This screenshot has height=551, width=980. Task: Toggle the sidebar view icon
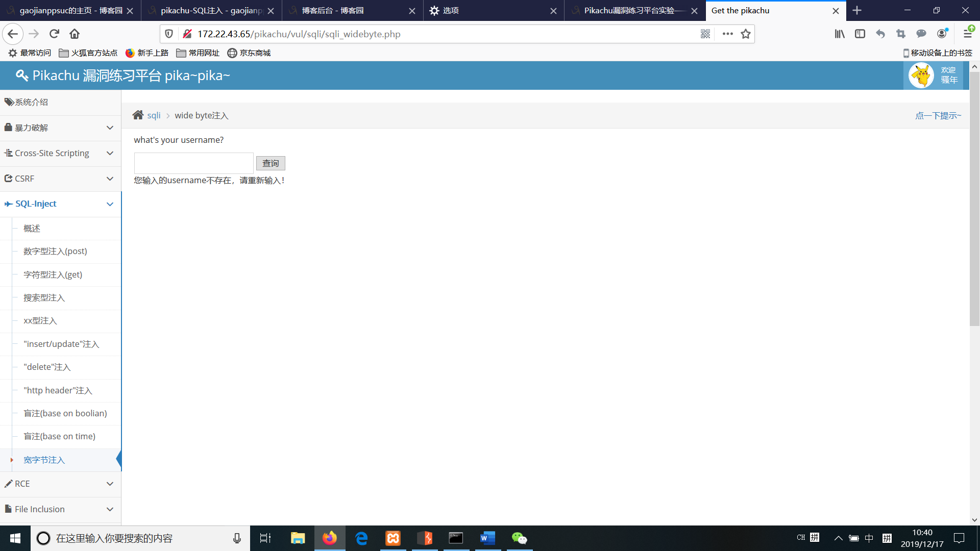pyautogui.click(x=860, y=34)
